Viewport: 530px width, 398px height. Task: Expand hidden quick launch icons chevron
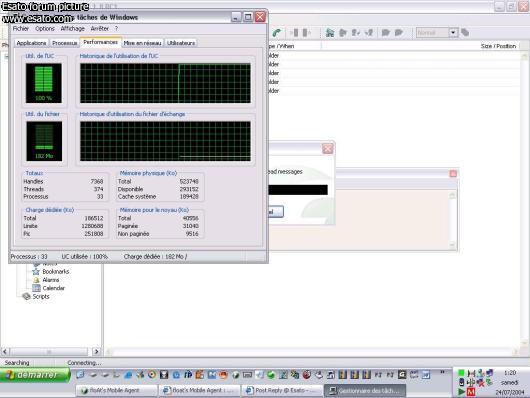tap(442, 372)
